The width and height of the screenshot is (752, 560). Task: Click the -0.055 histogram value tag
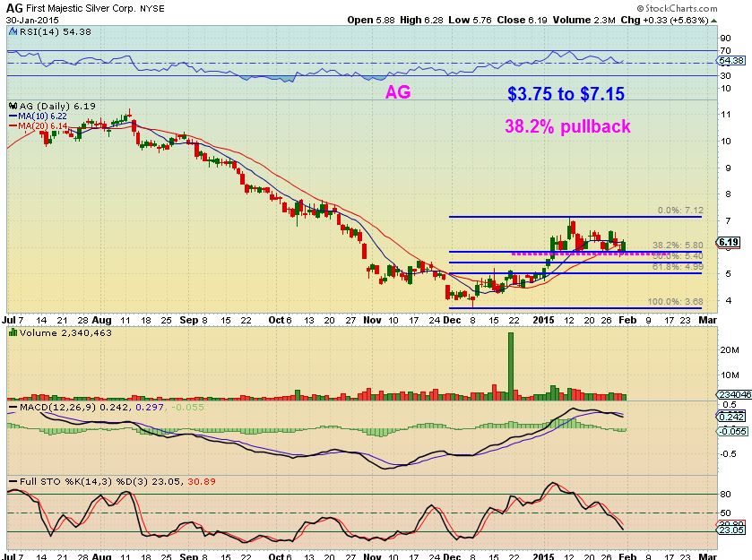pyautogui.click(x=732, y=432)
